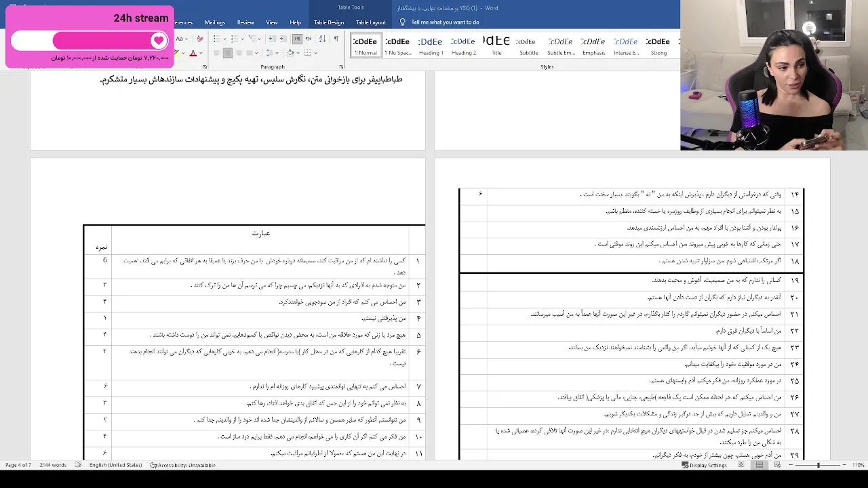Apply the Subtitle style
868x488 pixels.
coord(528,45)
